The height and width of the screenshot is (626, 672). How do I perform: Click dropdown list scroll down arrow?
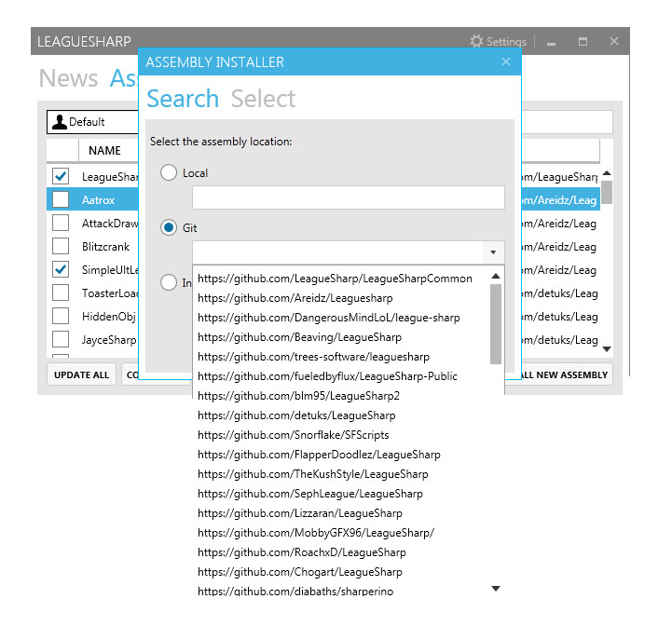coord(496,589)
